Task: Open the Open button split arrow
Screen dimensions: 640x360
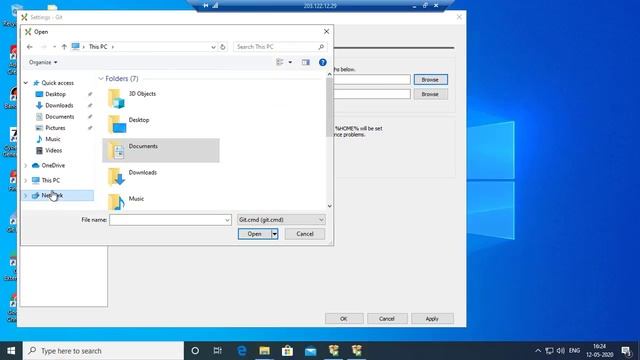Action: (275, 234)
